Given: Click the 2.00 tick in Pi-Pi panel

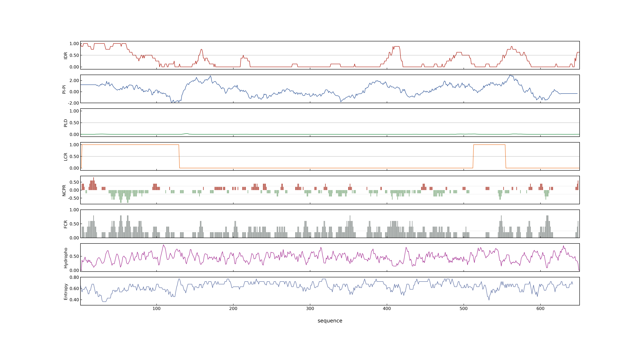Looking at the screenshot, I should point(74,81).
